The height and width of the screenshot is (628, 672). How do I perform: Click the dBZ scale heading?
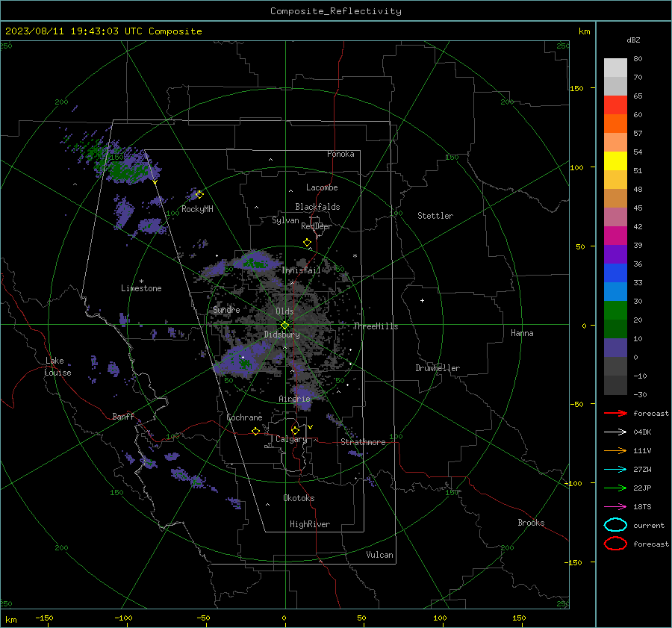633,40
